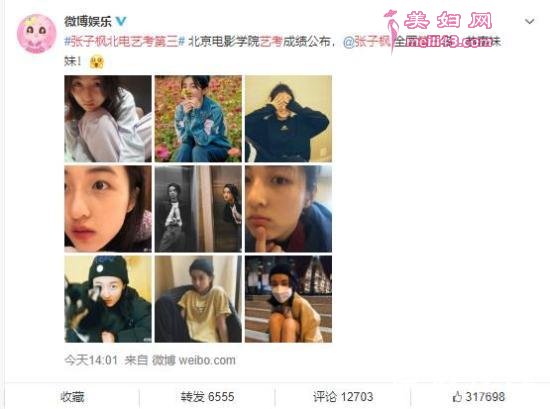Click the thumbs-up like icon
Screen dimensions: 550x409
pyautogui.click(x=457, y=397)
